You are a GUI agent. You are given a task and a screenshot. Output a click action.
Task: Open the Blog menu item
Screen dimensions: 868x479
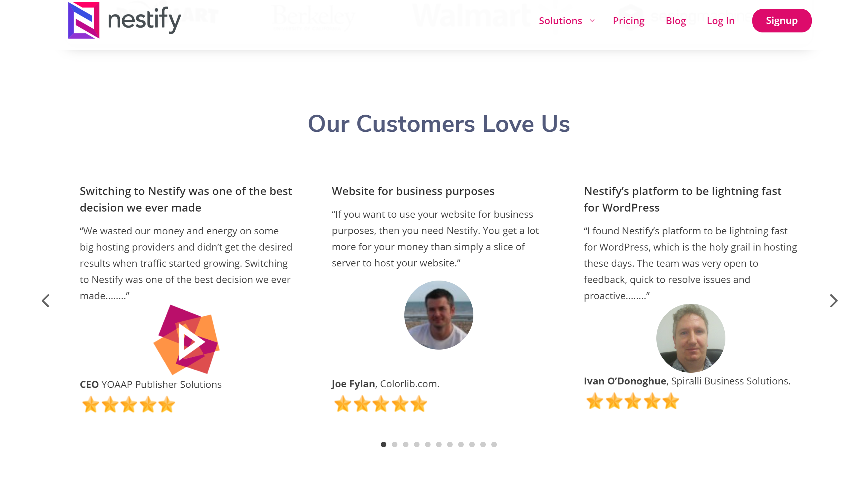point(676,21)
